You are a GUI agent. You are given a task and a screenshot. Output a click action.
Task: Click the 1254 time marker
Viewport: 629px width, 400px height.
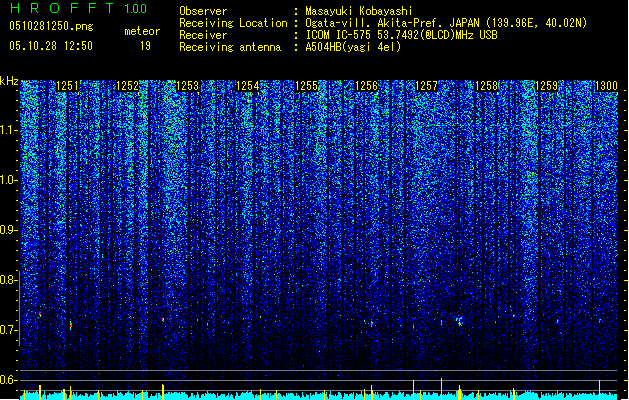coord(248,86)
